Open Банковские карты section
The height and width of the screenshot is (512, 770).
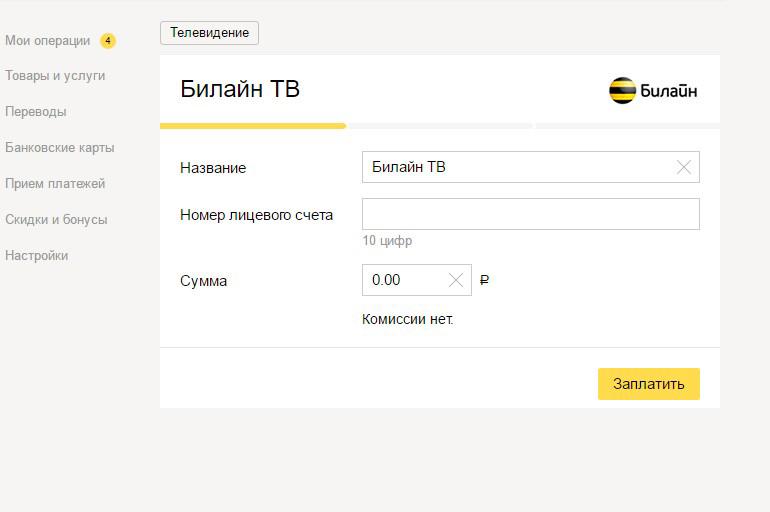pyautogui.click(x=60, y=147)
